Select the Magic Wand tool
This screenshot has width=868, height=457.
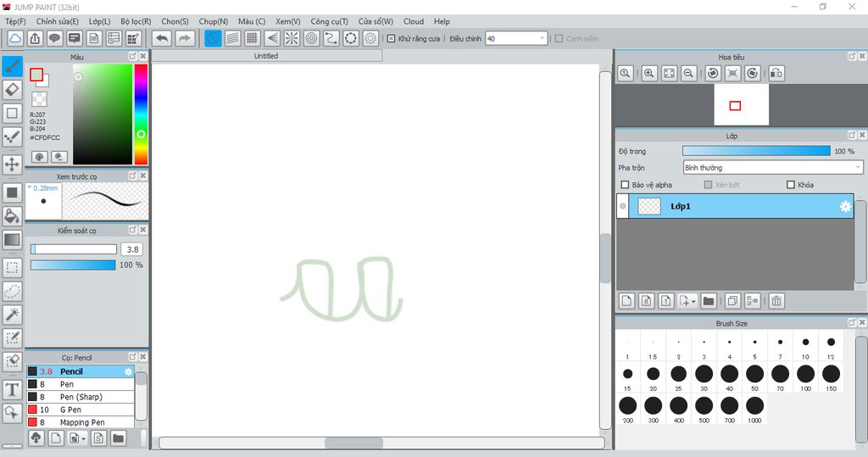click(x=12, y=314)
